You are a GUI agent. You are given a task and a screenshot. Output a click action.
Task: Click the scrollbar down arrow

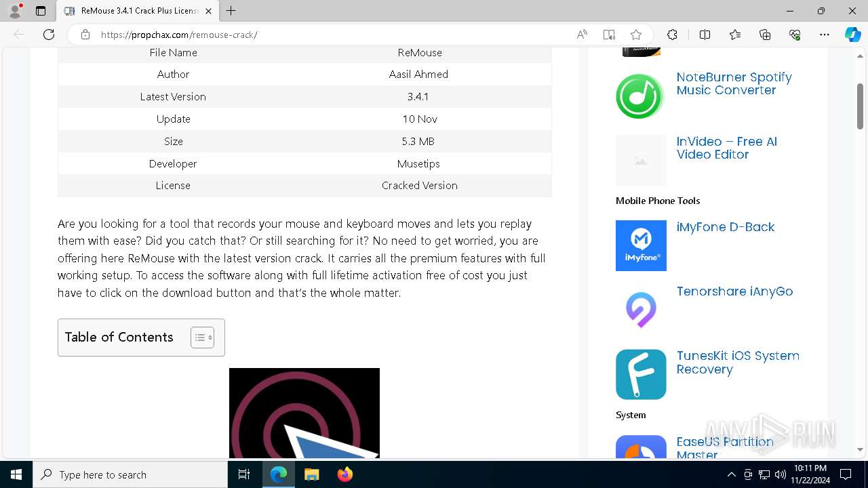click(860, 449)
